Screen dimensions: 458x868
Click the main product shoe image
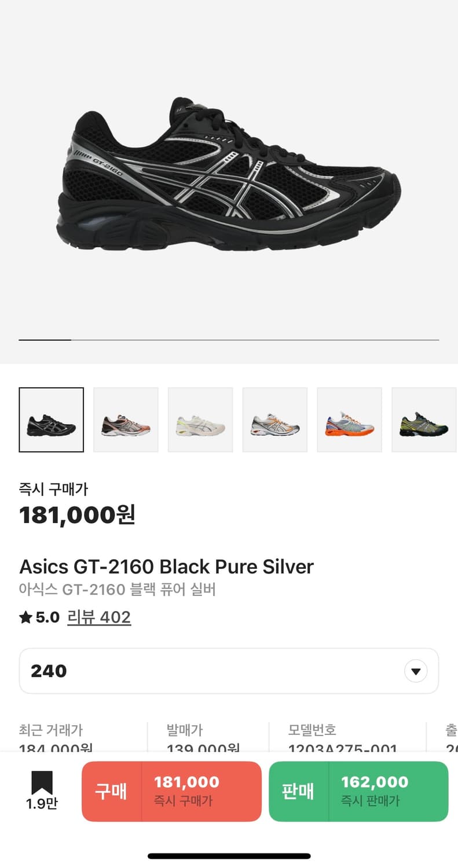pyautogui.click(x=229, y=175)
